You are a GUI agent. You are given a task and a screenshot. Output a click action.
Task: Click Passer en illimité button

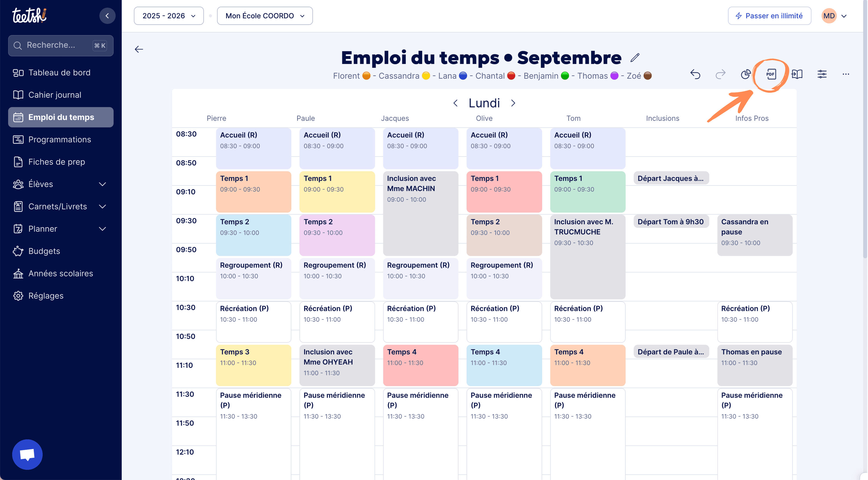[x=769, y=16]
